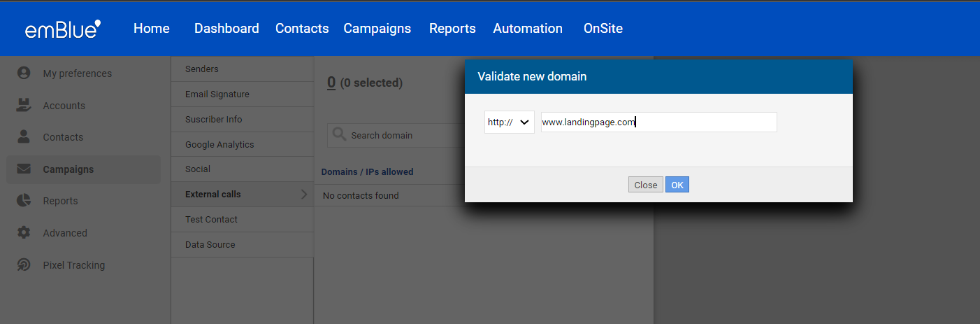The height and width of the screenshot is (324, 980).
Task: Click the search magnifier icon
Action: [339, 134]
